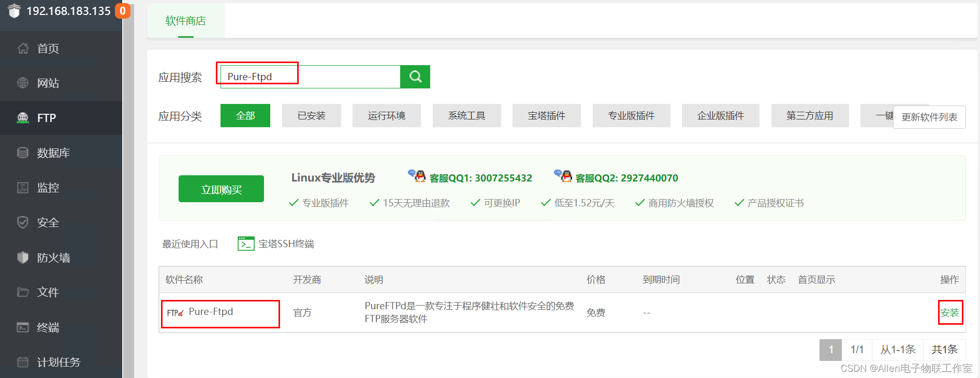
Task: Select the 软件商店 tab
Action: coord(186,21)
